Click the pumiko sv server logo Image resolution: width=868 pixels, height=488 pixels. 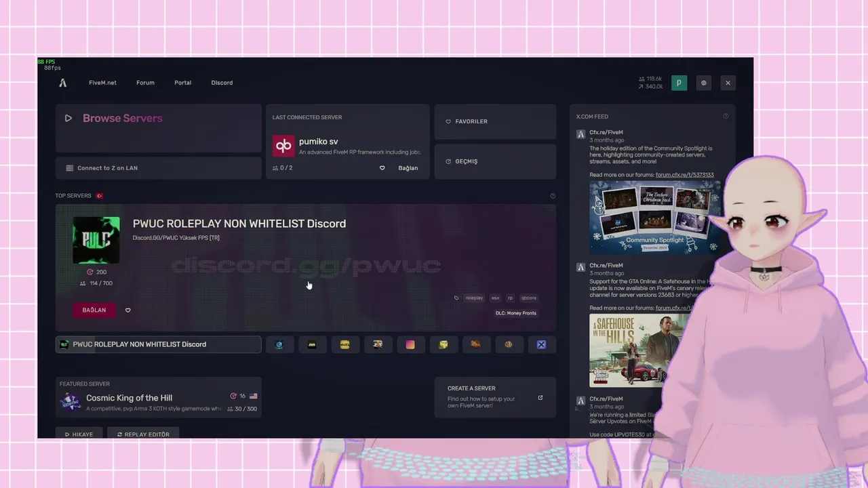click(x=283, y=146)
